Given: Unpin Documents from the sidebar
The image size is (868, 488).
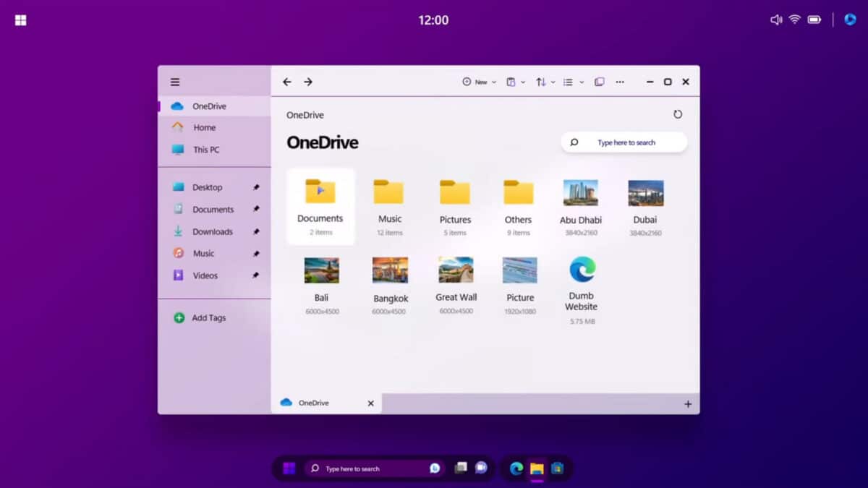Looking at the screenshot, I should (x=255, y=209).
